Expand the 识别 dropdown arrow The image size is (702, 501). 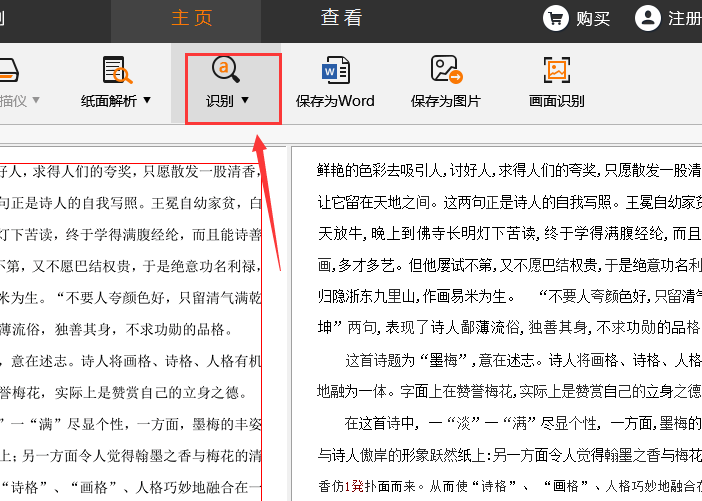245,101
